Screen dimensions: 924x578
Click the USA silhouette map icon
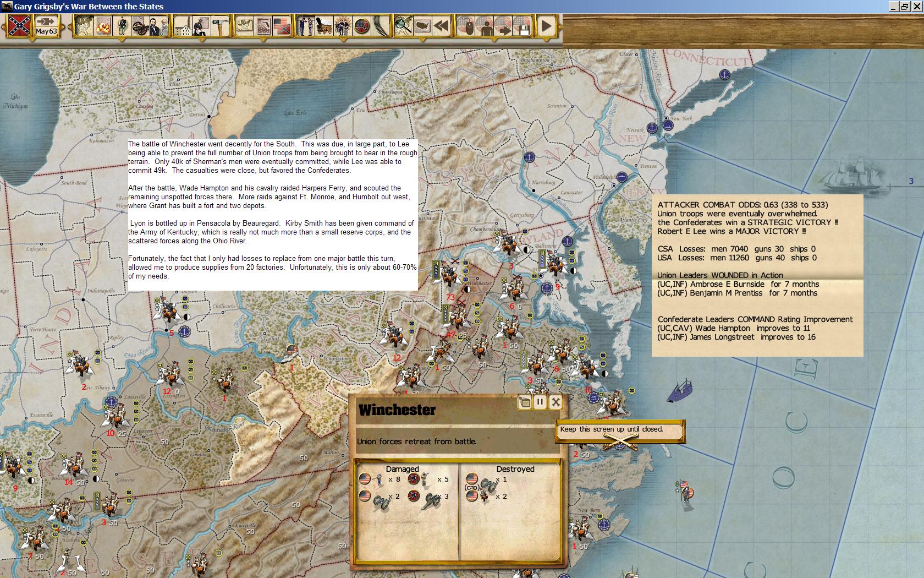[422, 25]
